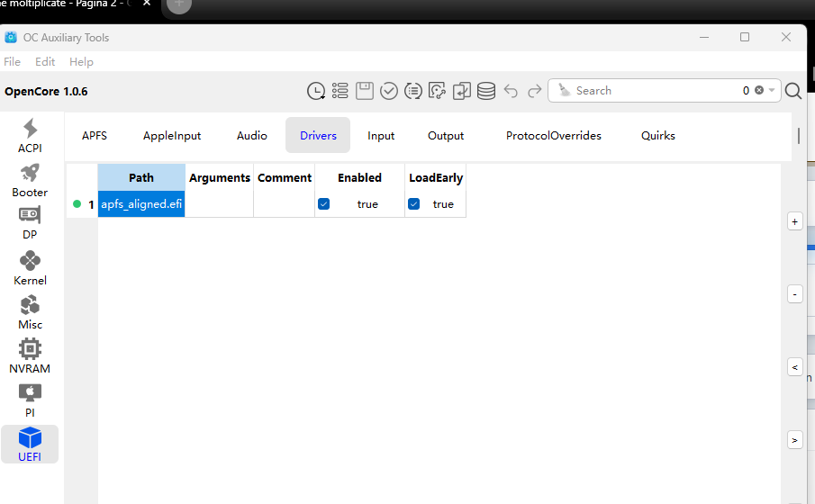Viewport: 815px width, 504px height.
Task: Remove driver row with - button
Action: tap(794, 294)
